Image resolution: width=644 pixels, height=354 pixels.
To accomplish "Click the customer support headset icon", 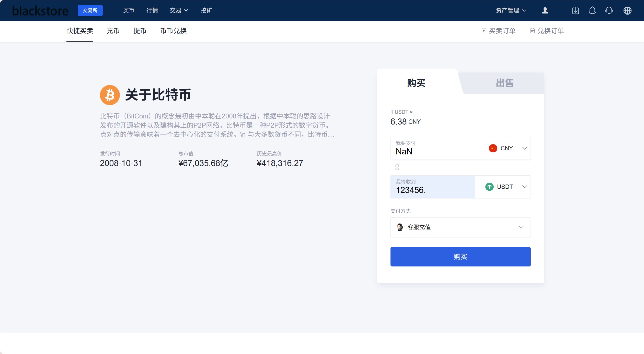I will pyautogui.click(x=609, y=10).
